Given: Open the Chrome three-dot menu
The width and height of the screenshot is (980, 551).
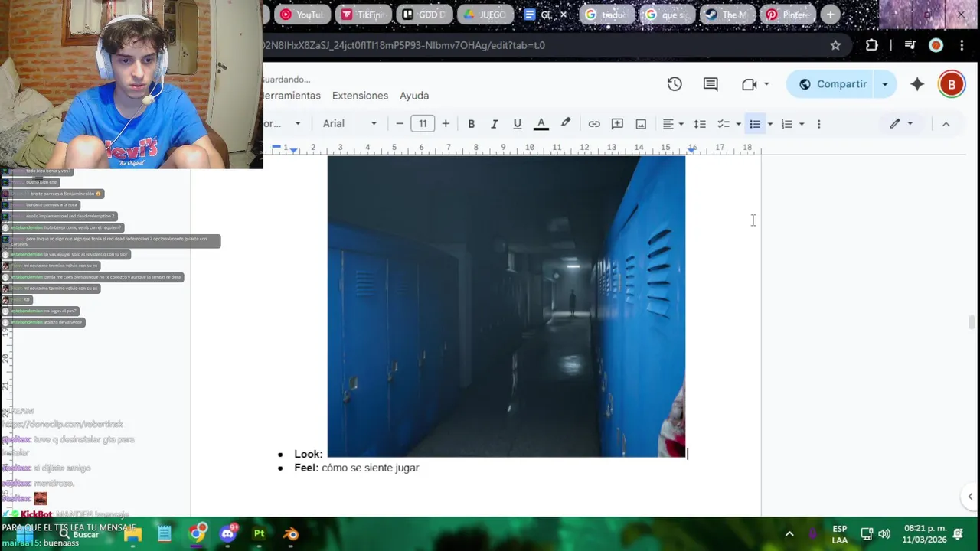Looking at the screenshot, I should pos(963,45).
